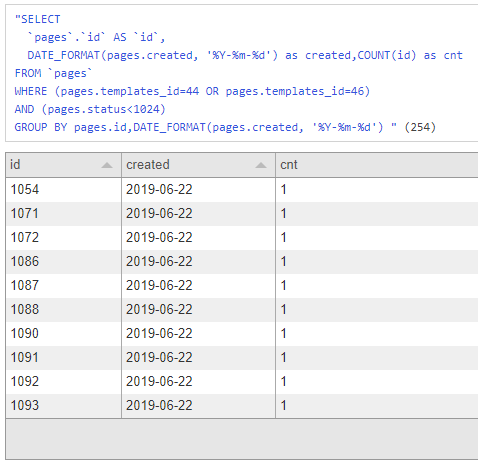Select the row with id 1088
Image resolution: width=478 pixels, height=465 pixels.
tap(242, 310)
